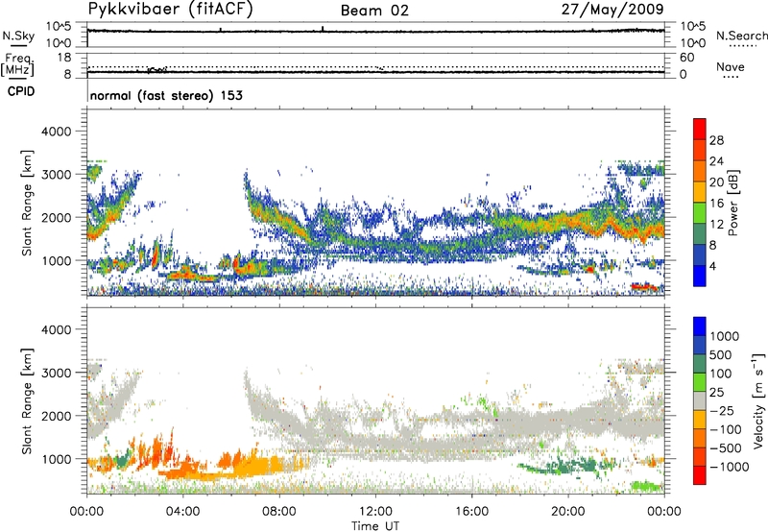768x532 pixels.
Task: Click the gray -25 to 25 velocity swatch
Action: point(700,400)
